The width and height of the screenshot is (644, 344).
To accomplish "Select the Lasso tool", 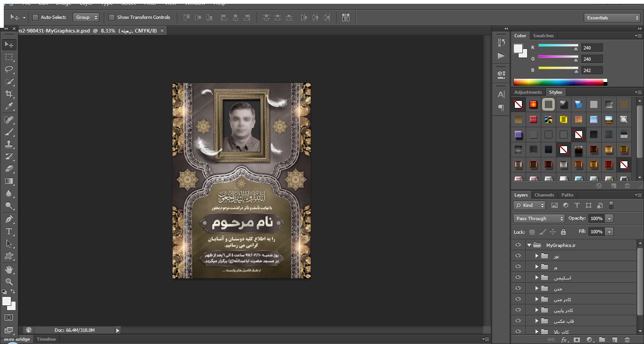I will [9, 69].
